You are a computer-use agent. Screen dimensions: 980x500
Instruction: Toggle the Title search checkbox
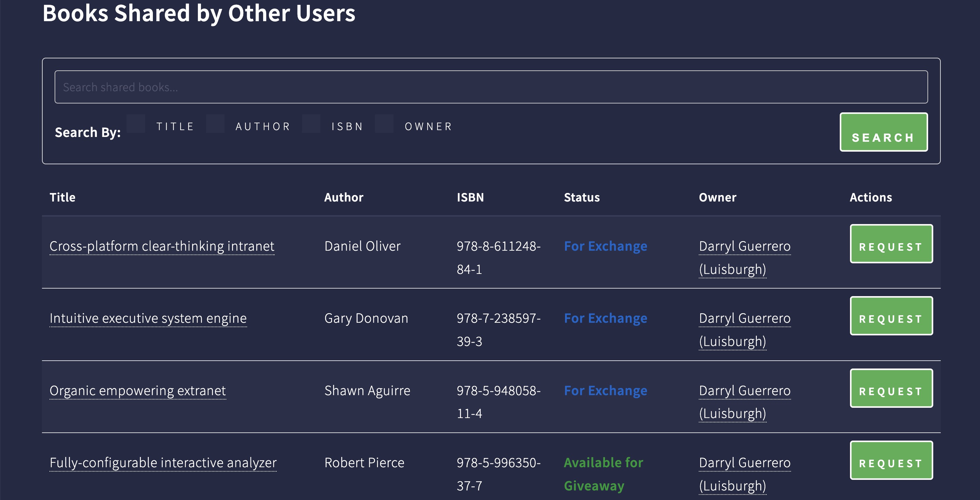tap(136, 124)
